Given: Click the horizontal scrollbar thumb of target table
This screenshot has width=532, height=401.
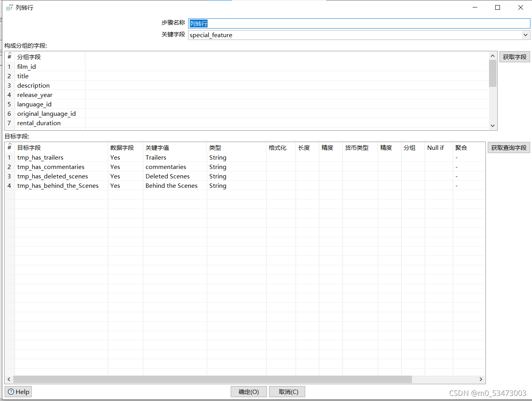Looking at the screenshot, I should coord(212,379).
